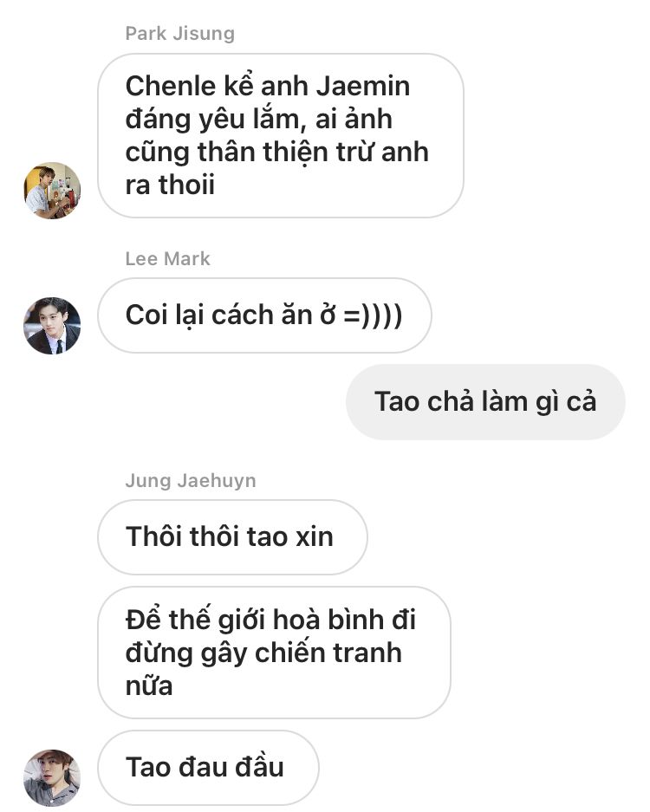
Task: Tap the sender name 'Lee Mark'
Action: (168, 258)
